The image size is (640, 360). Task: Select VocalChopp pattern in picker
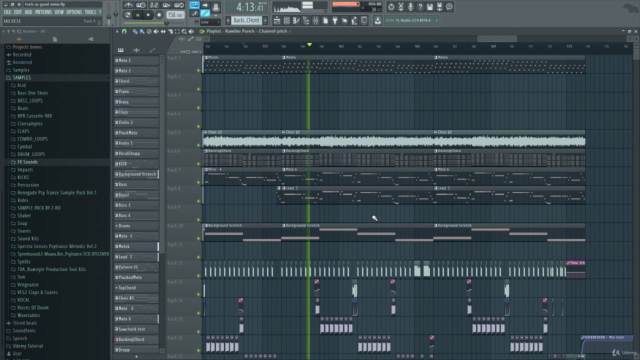[136, 153]
